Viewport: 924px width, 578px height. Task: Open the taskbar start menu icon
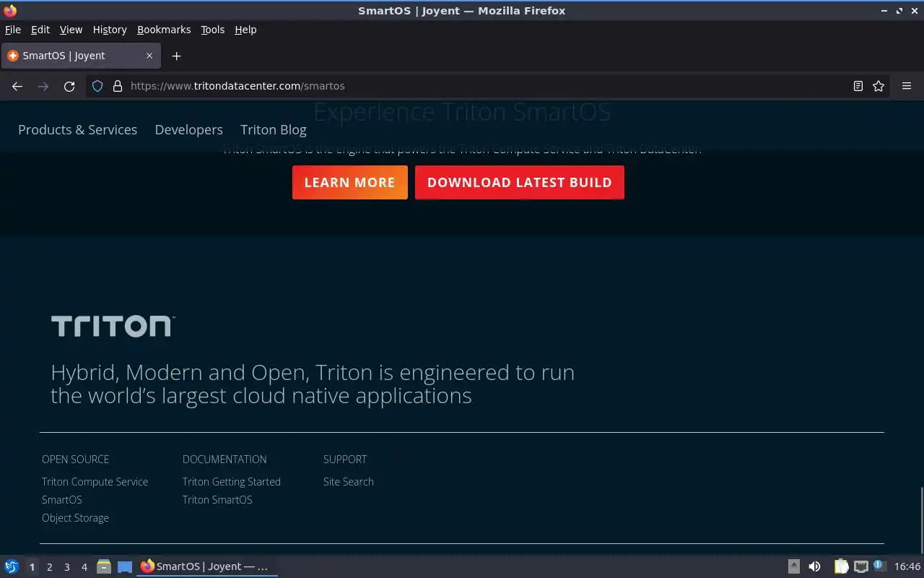11,566
